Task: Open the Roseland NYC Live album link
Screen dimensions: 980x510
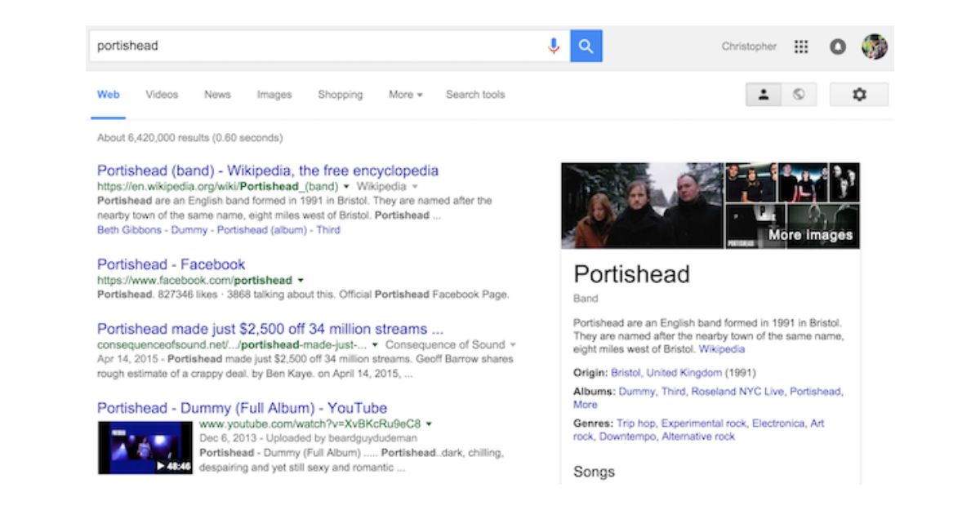Action: point(737,392)
